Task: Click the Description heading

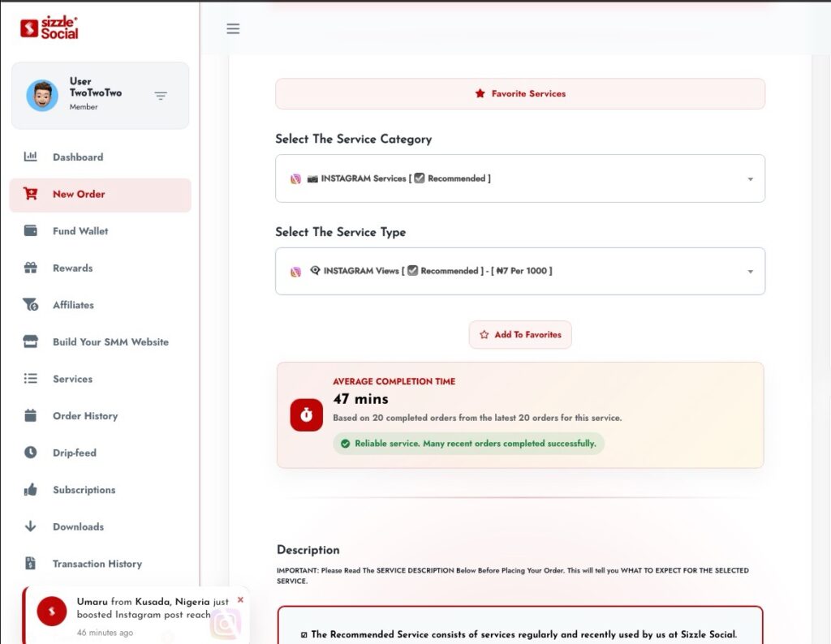Action: point(308,550)
